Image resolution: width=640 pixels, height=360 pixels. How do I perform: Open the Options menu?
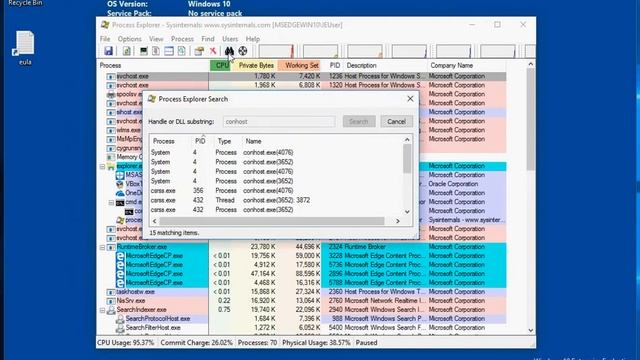click(x=129, y=39)
